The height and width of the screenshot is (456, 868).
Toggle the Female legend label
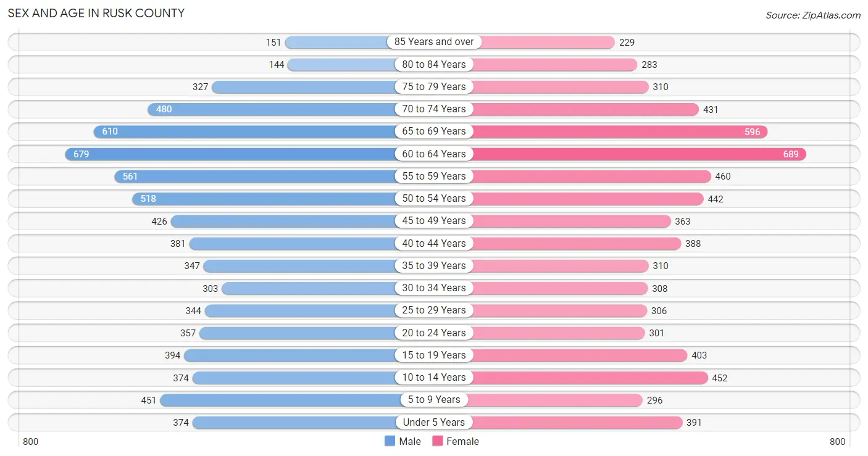coord(463,441)
